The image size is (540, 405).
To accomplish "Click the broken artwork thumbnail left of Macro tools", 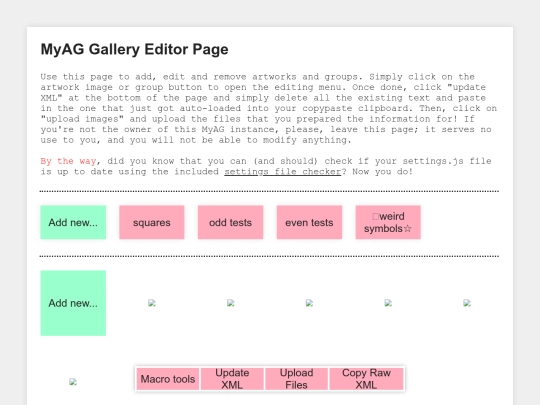I will (73, 382).
